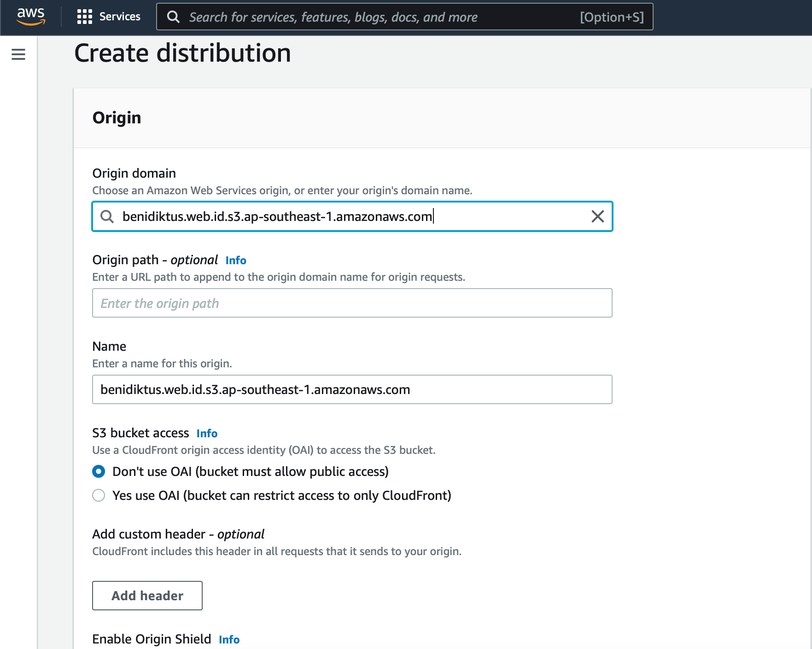The width and height of the screenshot is (812, 649).
Task: Open Info link for Enable Origin Shield
Action: point(229,640)
